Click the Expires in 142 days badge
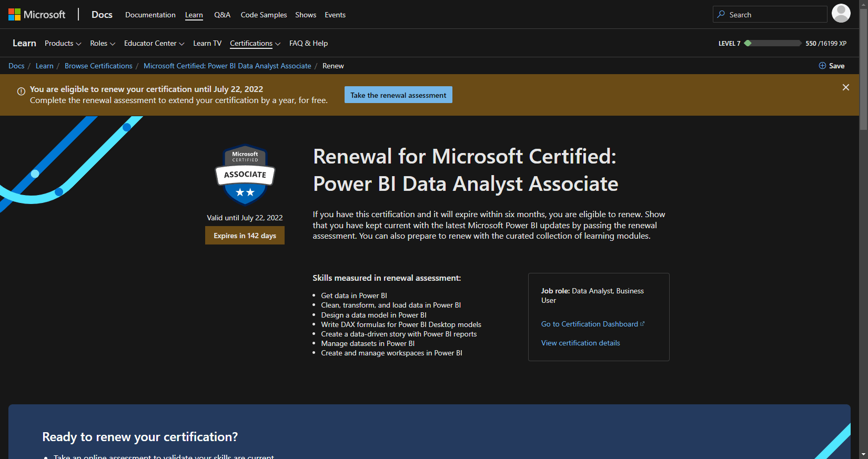The width and height of the screenshot is (868, 459). [245, 236]
